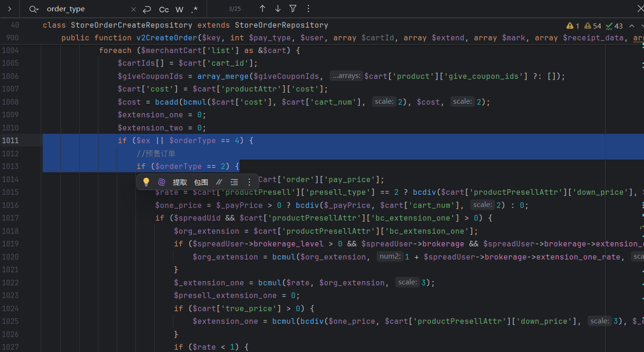Comment selection with the // button
The image size is (644, 352).
coord(219,182)
